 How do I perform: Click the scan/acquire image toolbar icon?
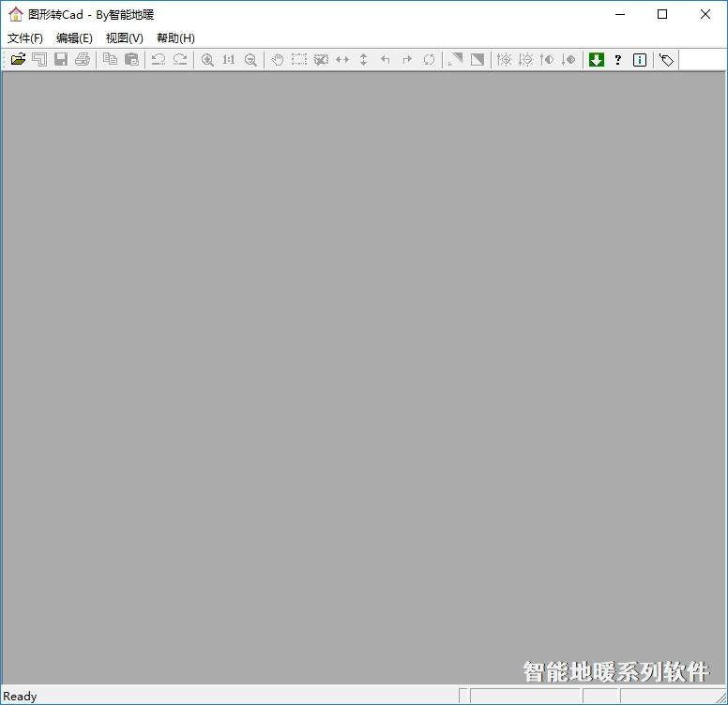(x=39, y=59)
